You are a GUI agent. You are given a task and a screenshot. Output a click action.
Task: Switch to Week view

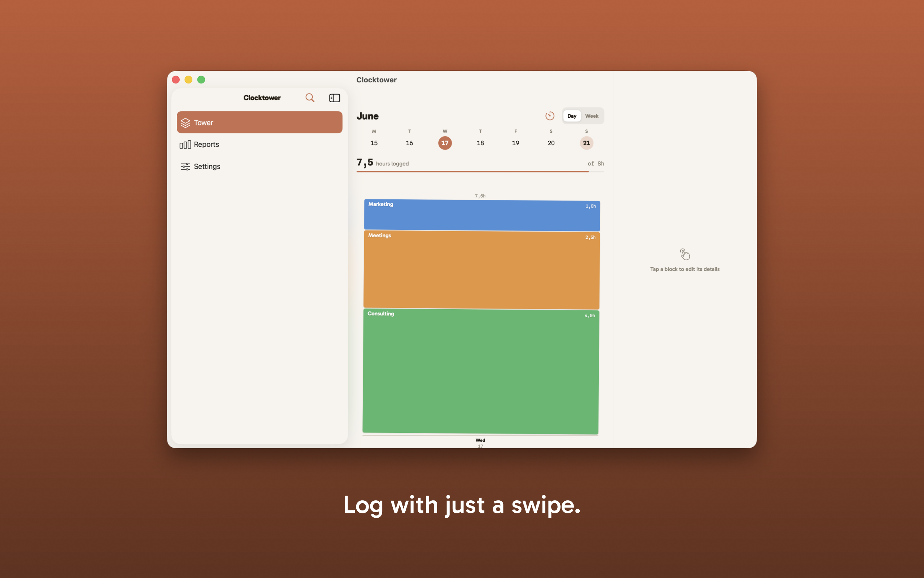592,116
